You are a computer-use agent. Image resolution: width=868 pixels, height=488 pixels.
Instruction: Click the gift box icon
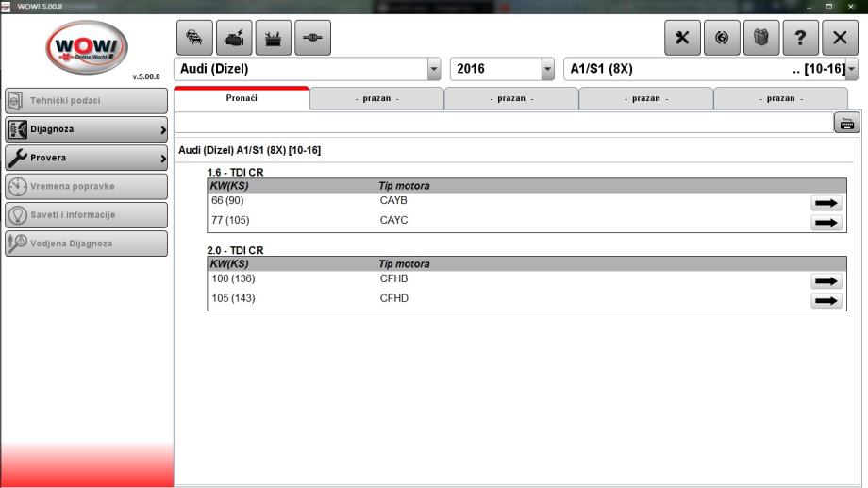coord(761,38)
